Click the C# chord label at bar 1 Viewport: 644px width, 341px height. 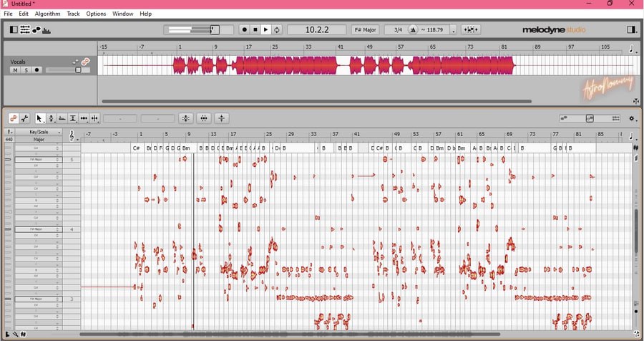pos(137,148)
